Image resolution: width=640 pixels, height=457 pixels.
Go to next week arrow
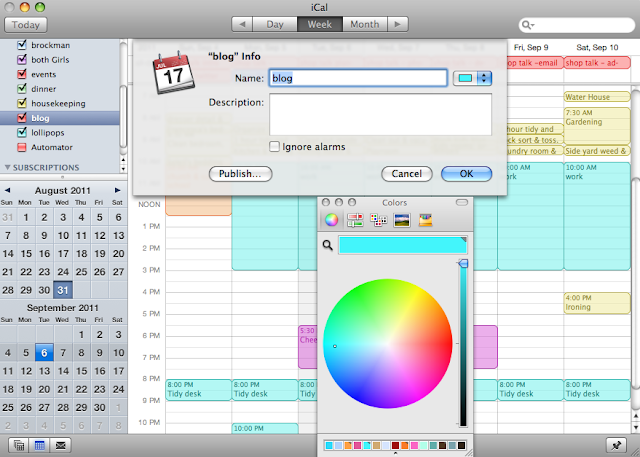(398, 24)
